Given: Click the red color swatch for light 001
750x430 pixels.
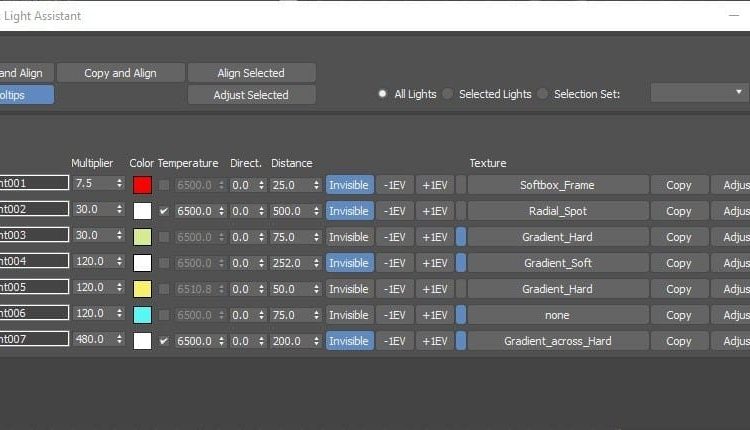Looking at the screenshot, I should tap(142, 185).
